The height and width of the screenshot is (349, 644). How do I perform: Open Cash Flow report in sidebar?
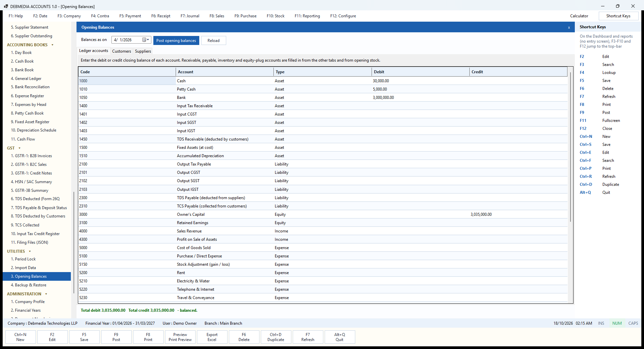coord(23,139)
